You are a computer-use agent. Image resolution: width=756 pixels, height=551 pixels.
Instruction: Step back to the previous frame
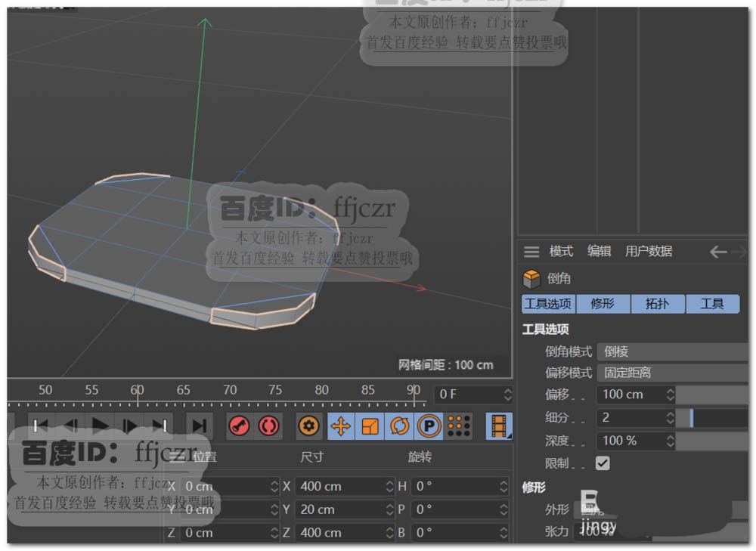coord(70,426)
